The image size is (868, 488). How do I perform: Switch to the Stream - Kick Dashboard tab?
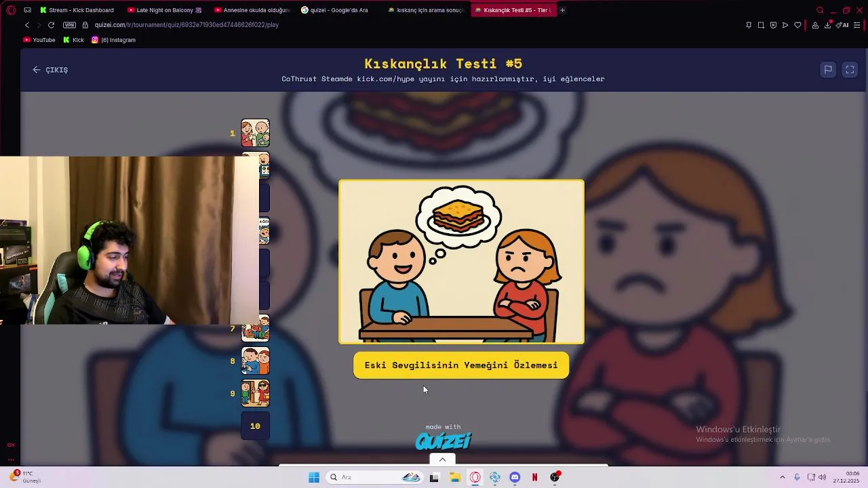click(x=76, y=10)
